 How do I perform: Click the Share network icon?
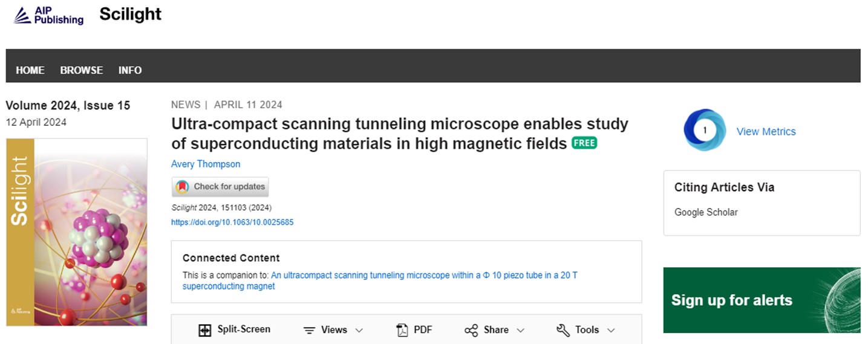click(471, 330)
